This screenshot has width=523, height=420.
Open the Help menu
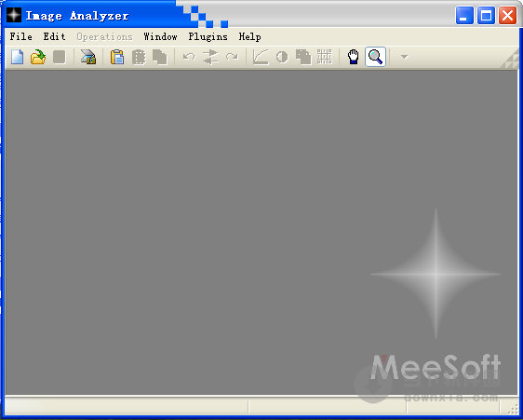click(249, 36)
